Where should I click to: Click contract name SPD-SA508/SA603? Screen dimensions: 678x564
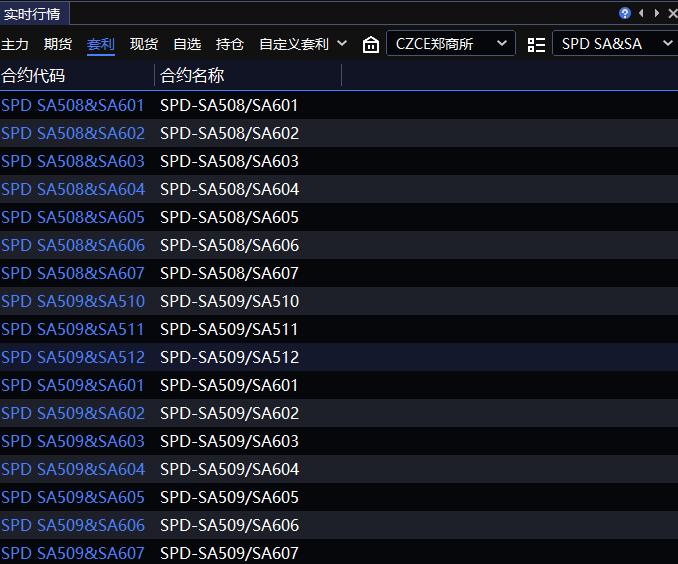(x=229, y=161)
